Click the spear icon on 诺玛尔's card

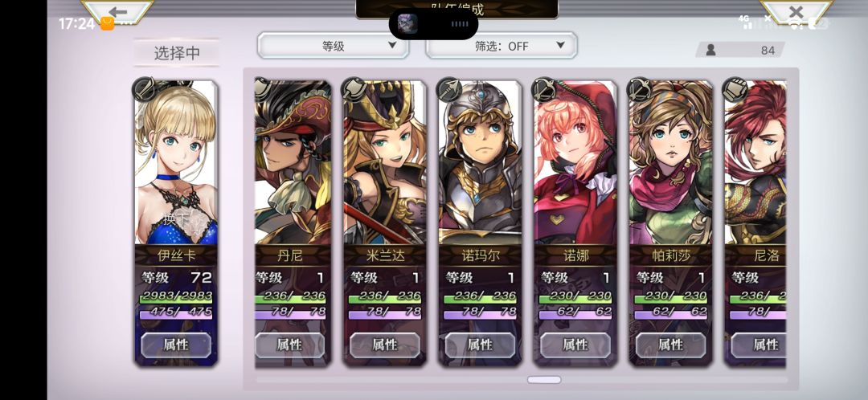(x=448, y=89)
